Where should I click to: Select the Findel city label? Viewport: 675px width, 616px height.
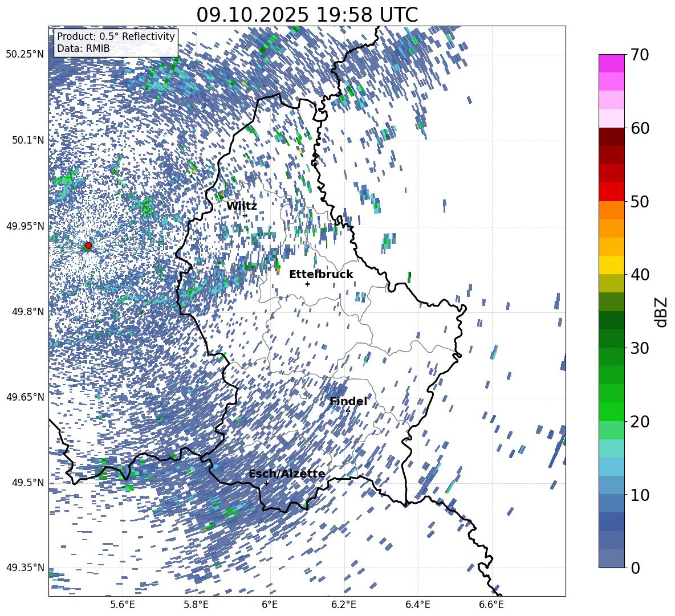(348, 401)
